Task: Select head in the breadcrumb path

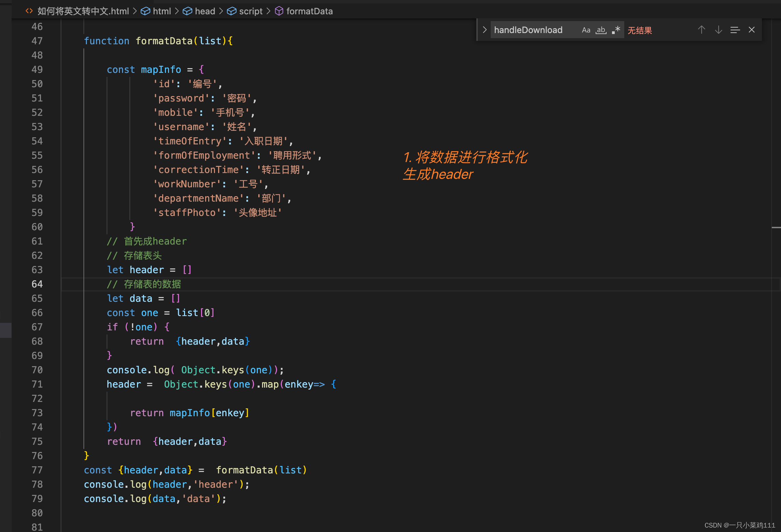Action: [205, 11]
